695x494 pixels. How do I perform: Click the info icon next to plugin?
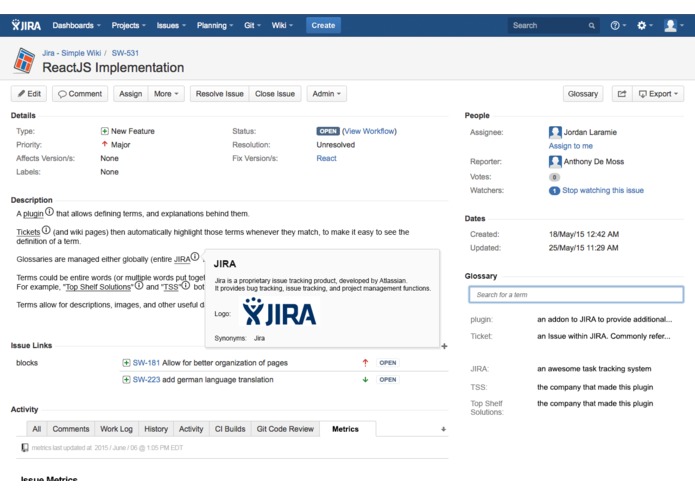click(x=49, y=211)
